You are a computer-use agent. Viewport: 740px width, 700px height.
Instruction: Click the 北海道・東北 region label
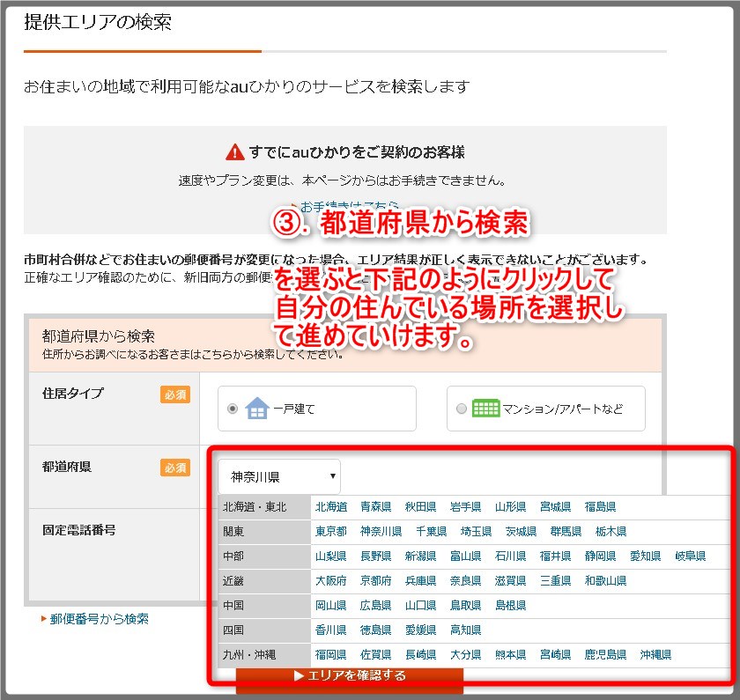pos(255,506)
